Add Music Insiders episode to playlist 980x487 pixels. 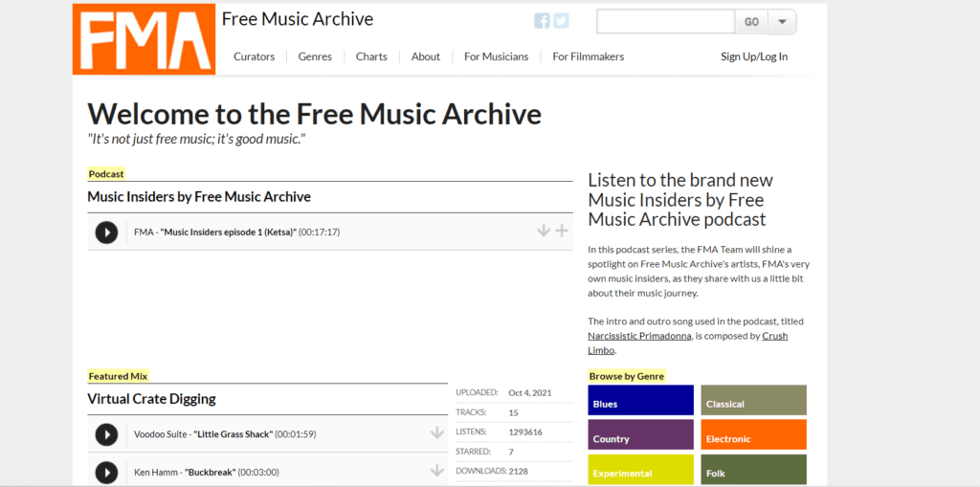point(562,231)
